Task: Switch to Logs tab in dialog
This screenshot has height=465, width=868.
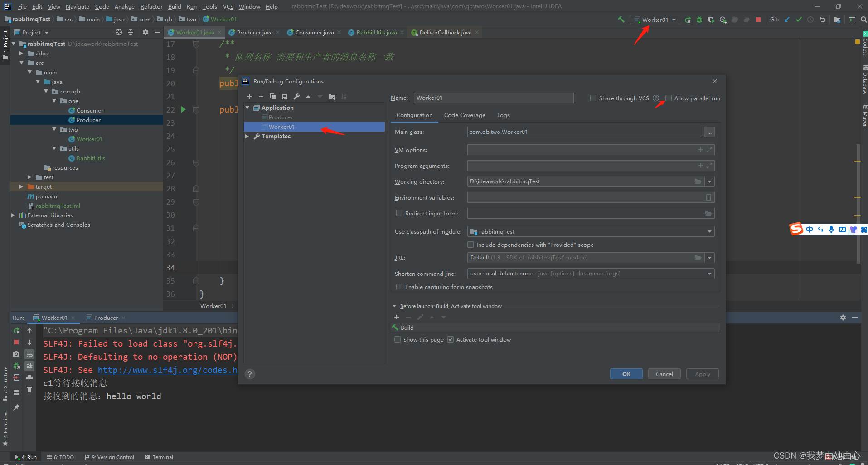Action: tap(503, 115)
